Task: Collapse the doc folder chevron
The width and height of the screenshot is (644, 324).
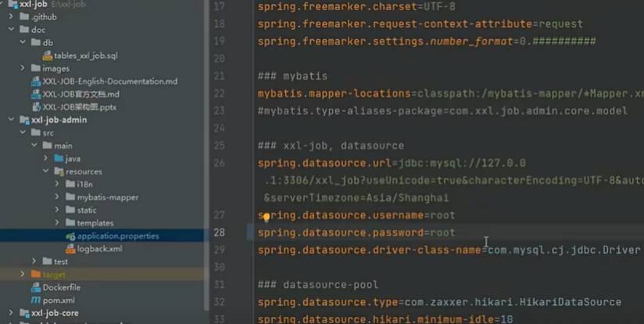Action: tap(11, 29)
